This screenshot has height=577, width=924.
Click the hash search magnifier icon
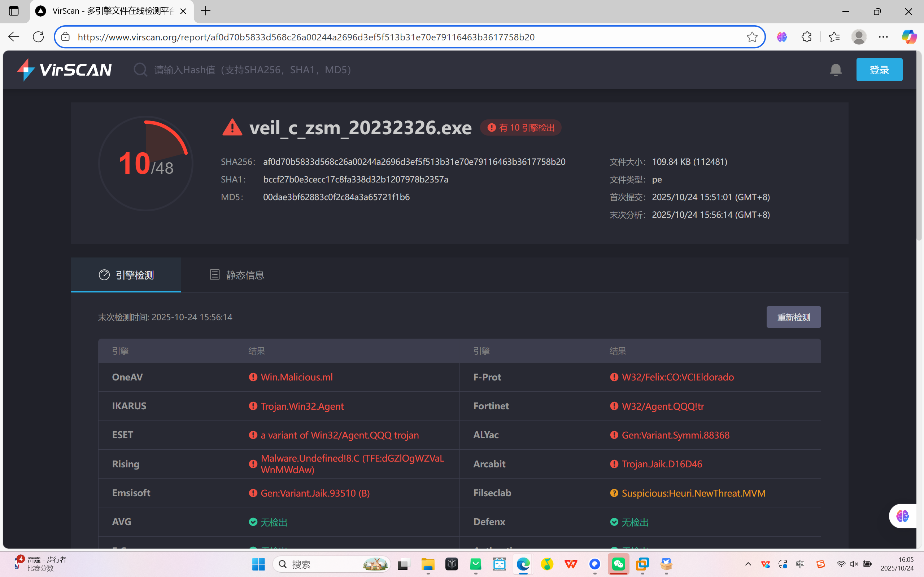pyautogui.click(x=140, y=70)
